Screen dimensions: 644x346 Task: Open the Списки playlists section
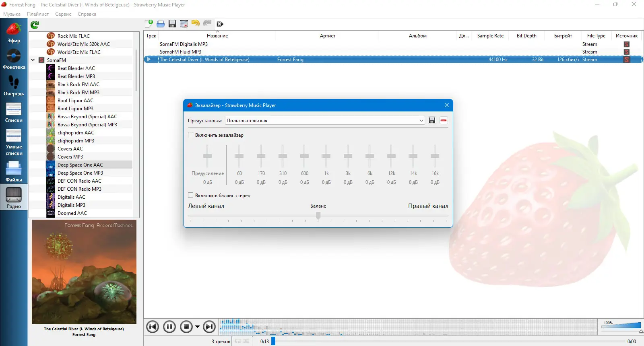[x=14, y=112]
